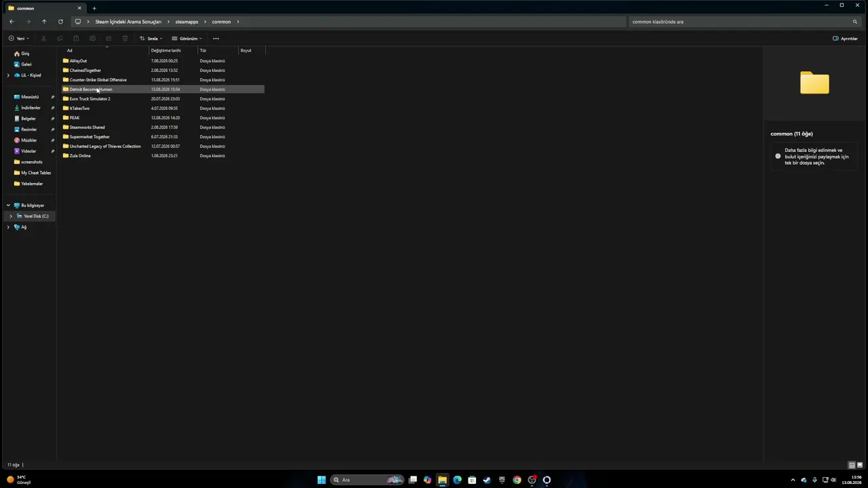Click the Cut scissors toolbar icon
Image resolution: width=868 pixels, height=488 pixels.
43,39
